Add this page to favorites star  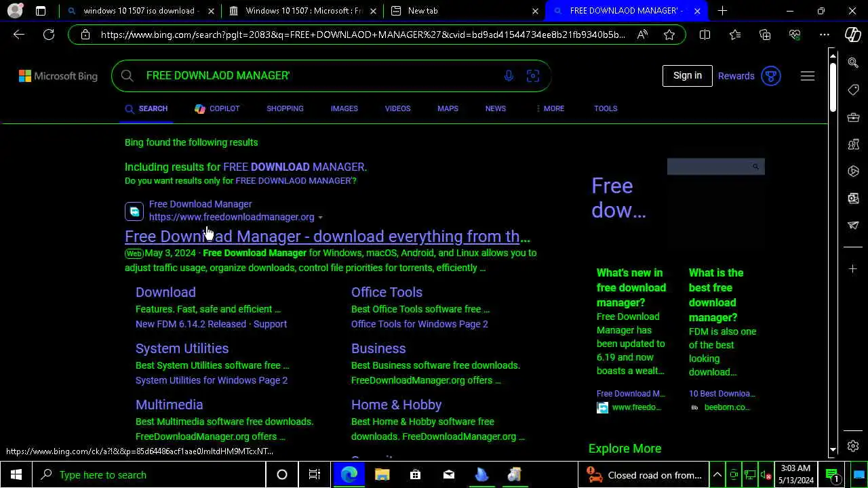click(x=669, y=35)
